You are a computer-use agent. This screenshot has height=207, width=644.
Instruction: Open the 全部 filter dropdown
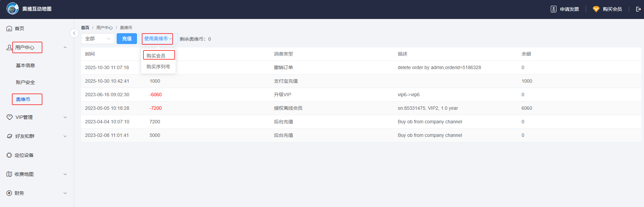(x=98, y=39)
